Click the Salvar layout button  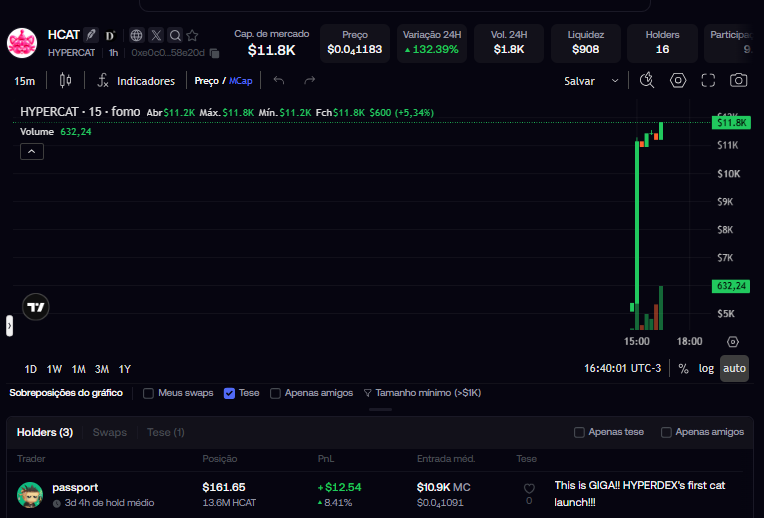click(x=579, y=81)
